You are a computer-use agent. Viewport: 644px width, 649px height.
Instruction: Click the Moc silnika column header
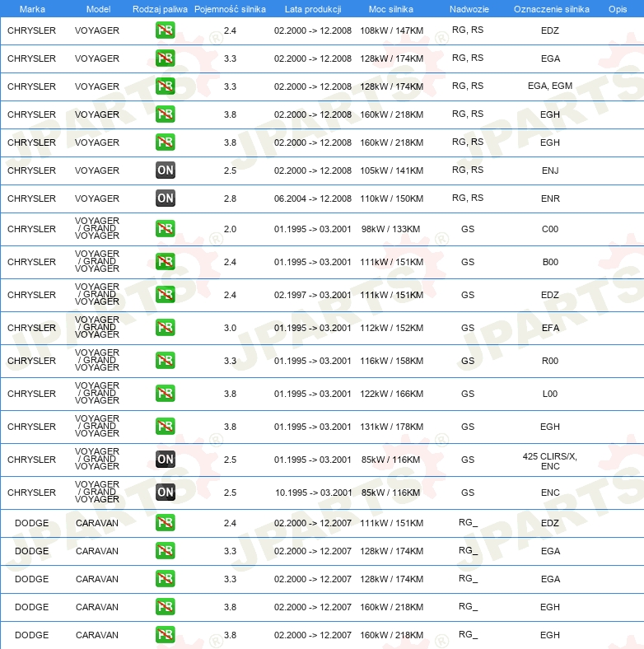click(x=391, y=8)
